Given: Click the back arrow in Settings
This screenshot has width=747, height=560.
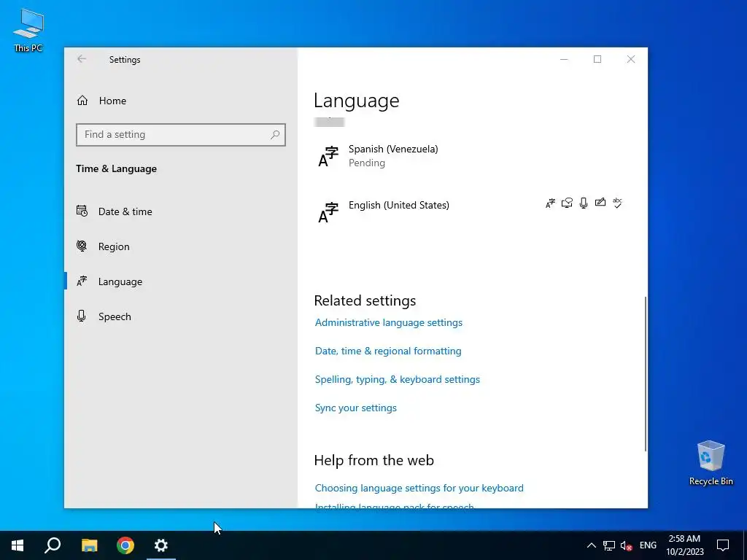Looking at the screenshot, I should click(x=82, y=59).
